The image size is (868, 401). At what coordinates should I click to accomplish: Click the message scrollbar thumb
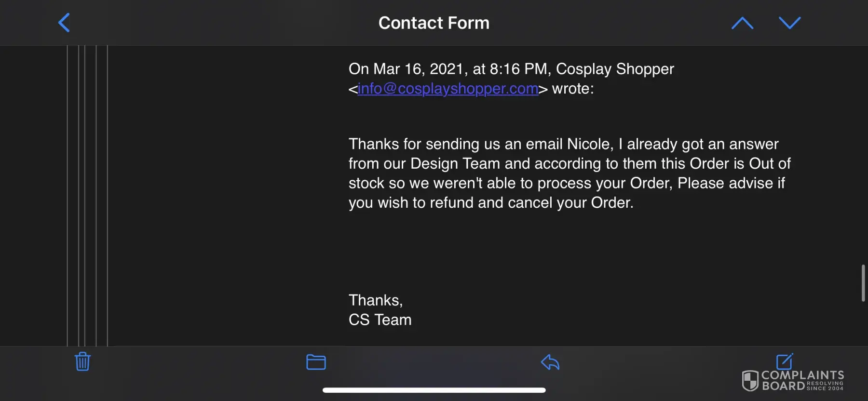tap(863, 283)
